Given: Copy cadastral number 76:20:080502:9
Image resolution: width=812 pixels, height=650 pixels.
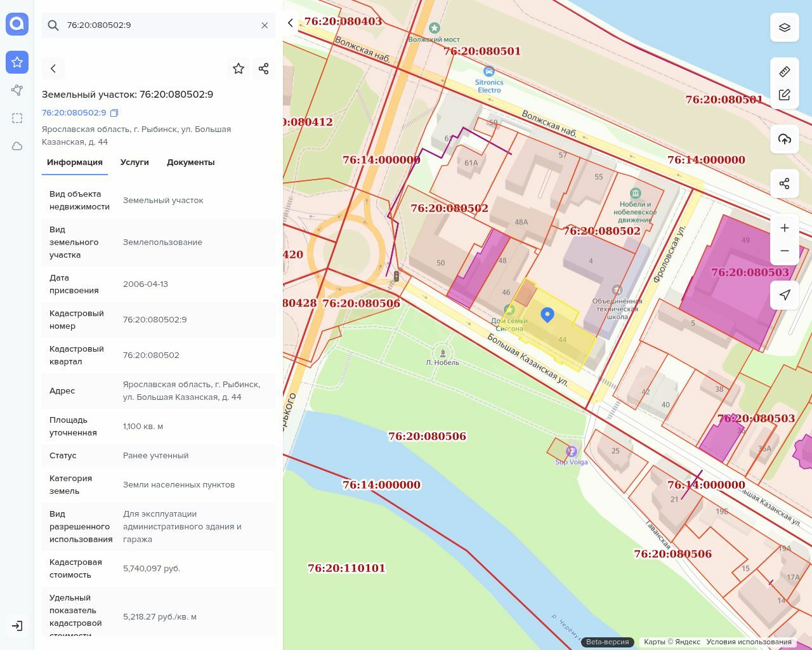Looking at the screenshot, I should pos(114,113).
